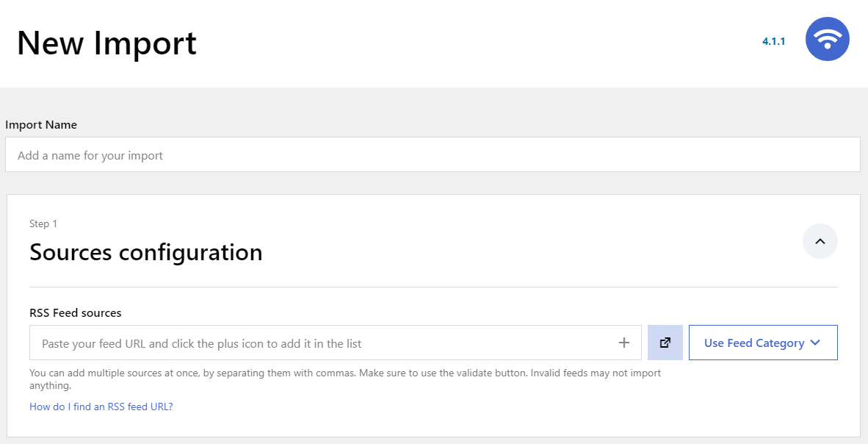Select the blue Feedzy badge in the header
Screen dimensions: 868x444
click(828, 39)
